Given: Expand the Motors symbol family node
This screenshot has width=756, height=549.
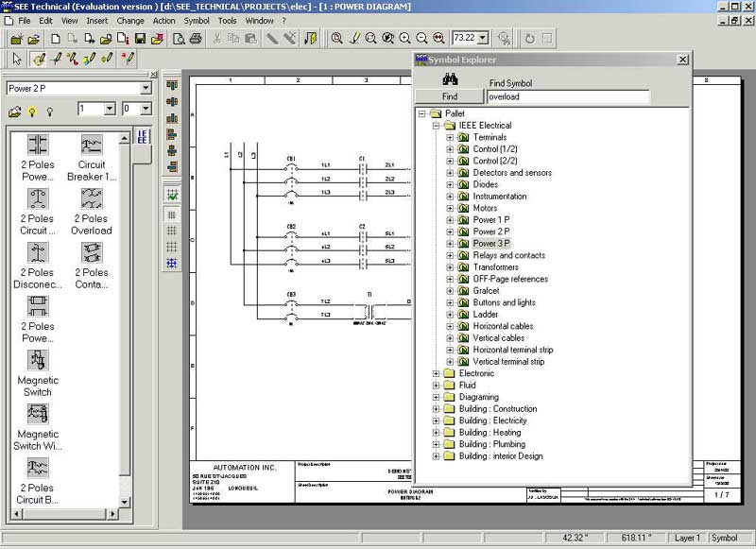Looking at the screenshot, I should point(450,208).
